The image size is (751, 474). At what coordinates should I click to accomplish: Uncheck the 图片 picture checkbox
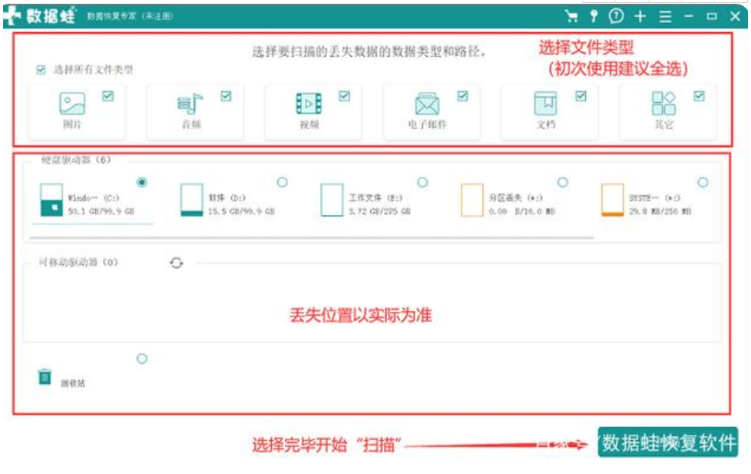[108, 96]
